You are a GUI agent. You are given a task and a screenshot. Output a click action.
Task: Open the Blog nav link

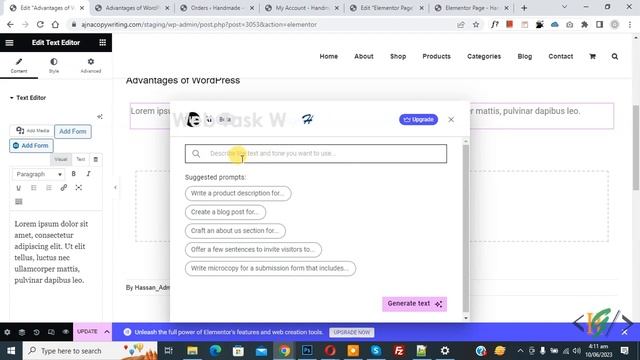click(x=524, y=56)
